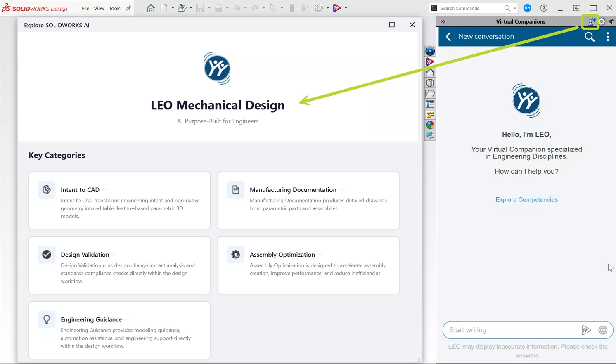The height and width of the screenshot is (364, 616).
Task: Click the pin icon next to Tools menu
Action: tap(128, 8)
